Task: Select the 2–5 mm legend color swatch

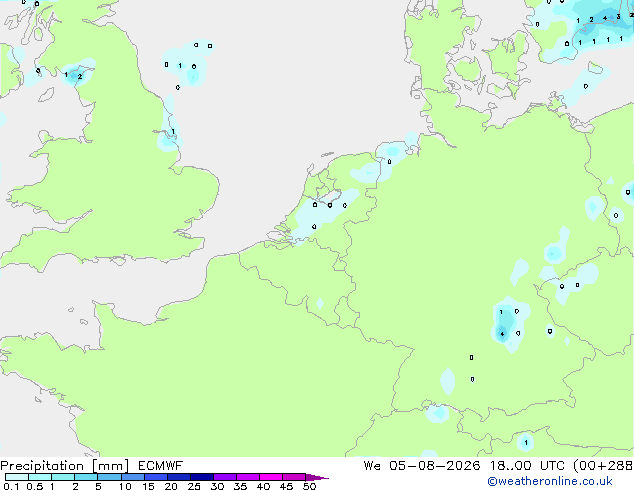Action: coord(86,477)
